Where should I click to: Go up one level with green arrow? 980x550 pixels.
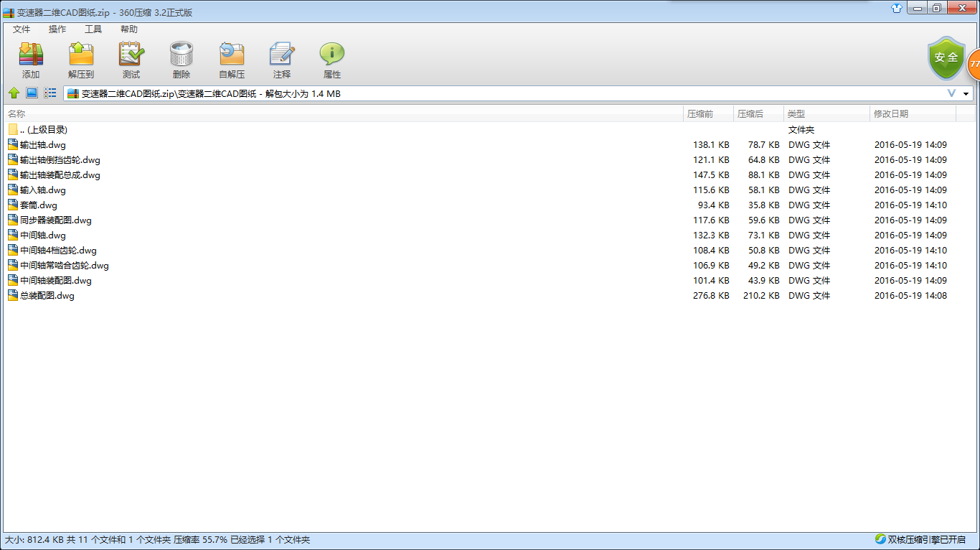click(14, 93)
